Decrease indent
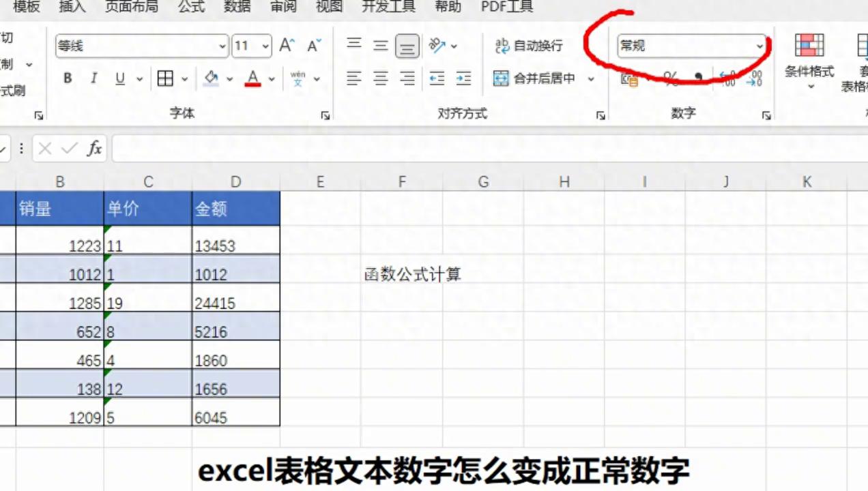868x491 pixels. tap(437, 78)
